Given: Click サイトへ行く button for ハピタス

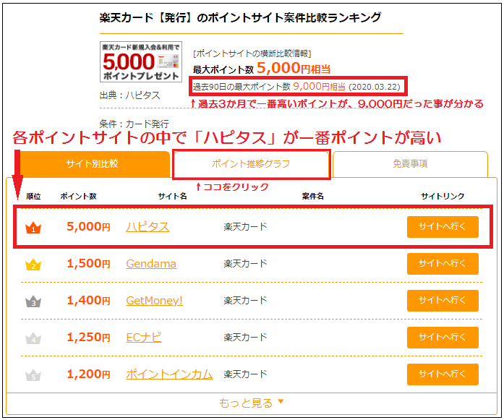Looking at the screenshot, I should [443, 227].
